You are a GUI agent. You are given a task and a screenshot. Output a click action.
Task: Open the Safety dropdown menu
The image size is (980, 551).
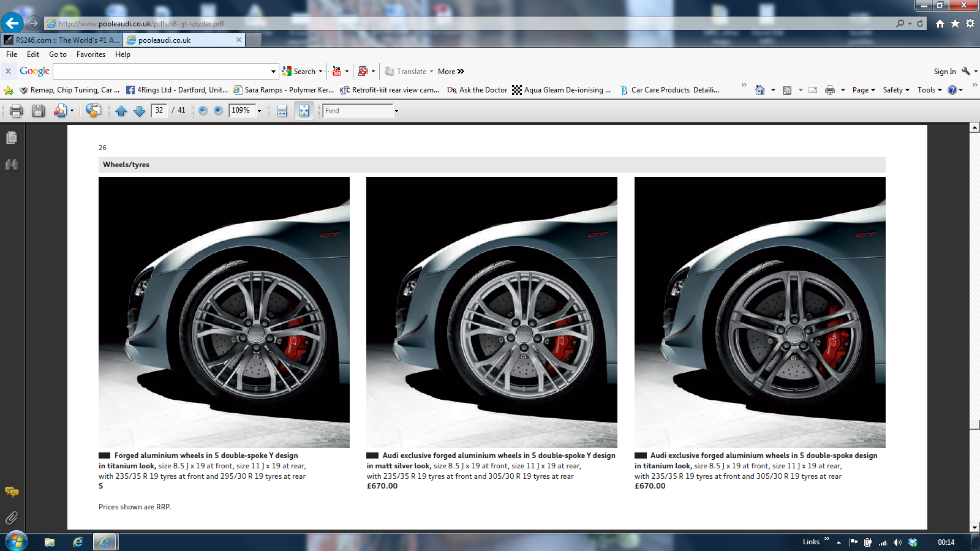895,90
